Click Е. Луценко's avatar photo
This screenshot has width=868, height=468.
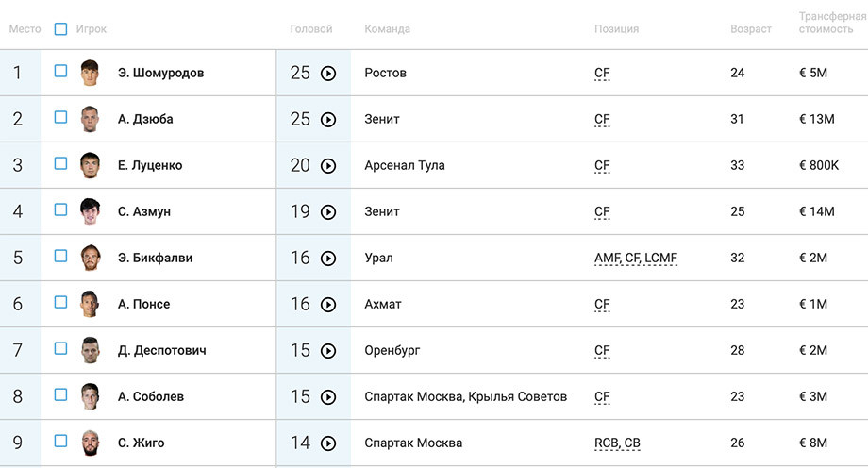[x=90, y=165]
